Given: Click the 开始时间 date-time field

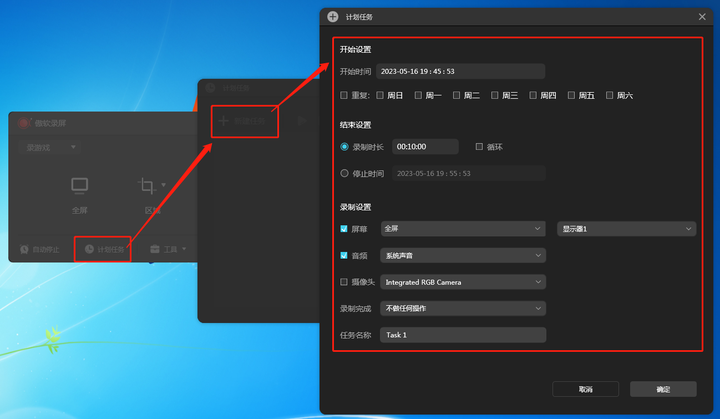Looking at the screenshot, I should click(x=461, y=71).
